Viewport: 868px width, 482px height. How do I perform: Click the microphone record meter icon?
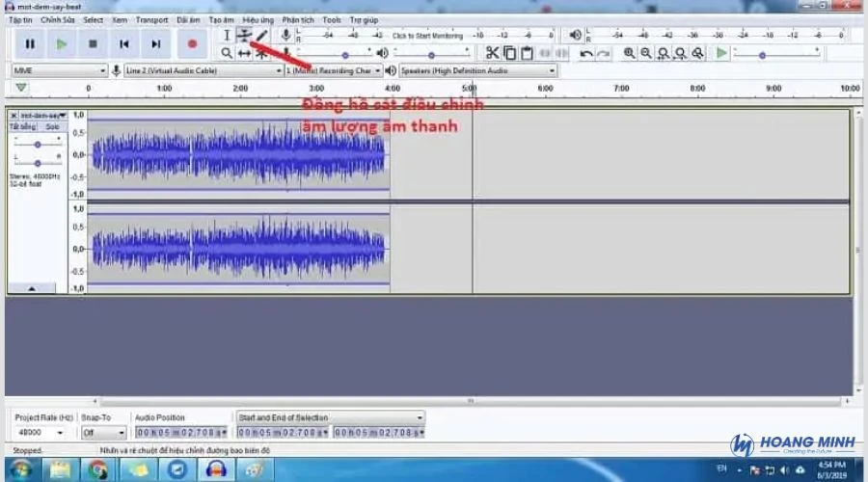click(285, 35)
